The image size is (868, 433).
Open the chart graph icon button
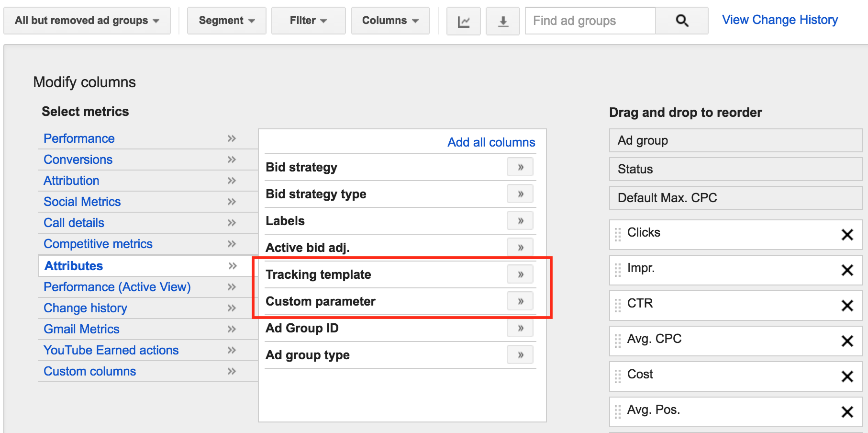coord(463,21)
